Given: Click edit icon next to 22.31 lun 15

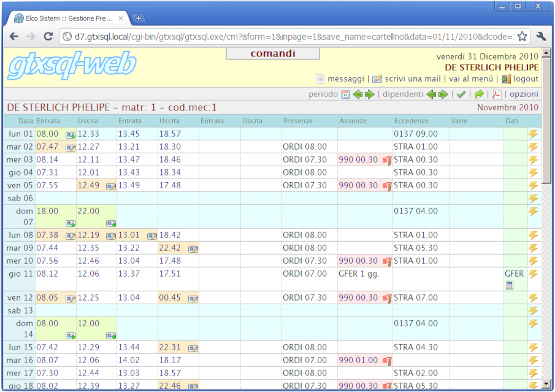Looking at the screenshot, I should [x=193, y=348].
